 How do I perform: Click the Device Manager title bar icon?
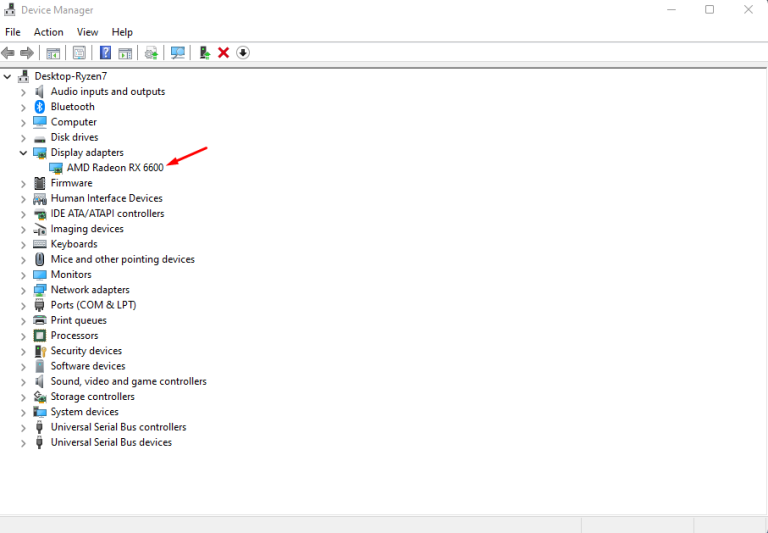pos(10,9)
